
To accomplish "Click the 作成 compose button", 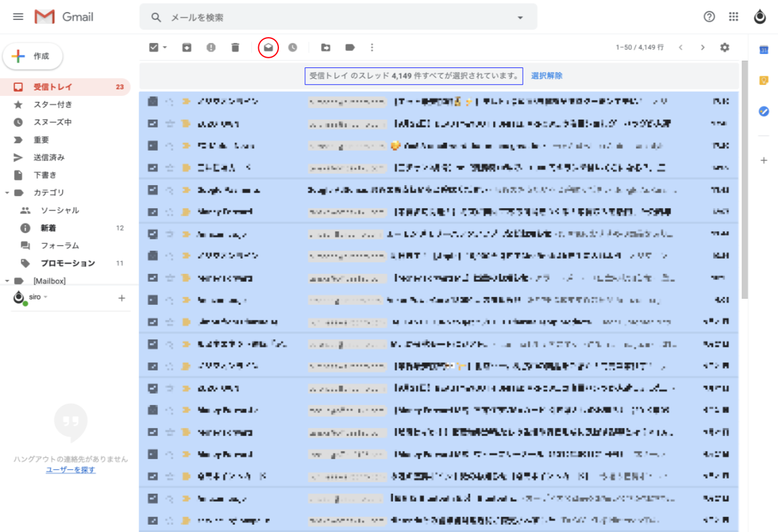I will tap(33, 56).
